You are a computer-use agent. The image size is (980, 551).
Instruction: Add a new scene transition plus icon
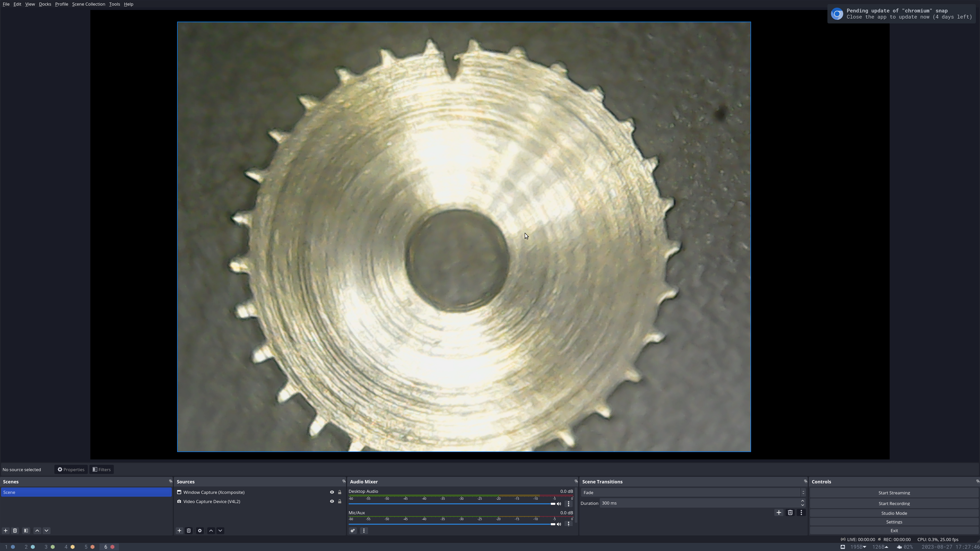point(779,512)
